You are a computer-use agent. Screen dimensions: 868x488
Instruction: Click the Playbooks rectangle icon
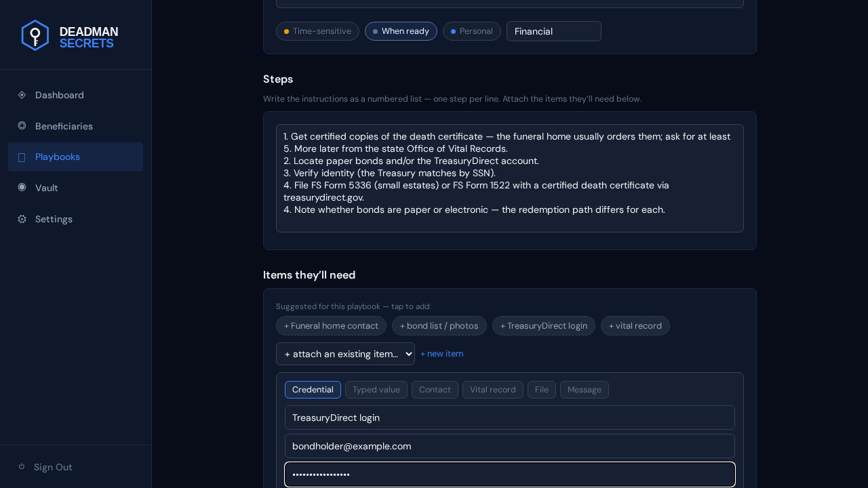pos(22,157)
